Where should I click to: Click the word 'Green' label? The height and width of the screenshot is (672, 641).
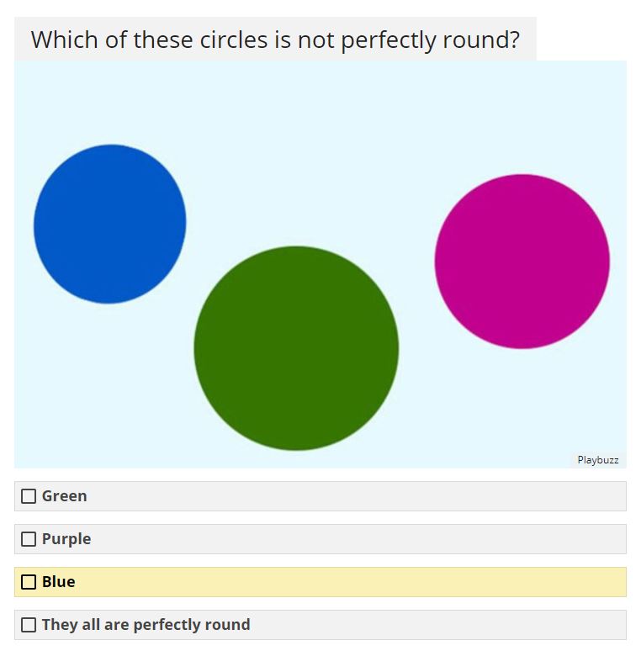(x=64, y=496)
